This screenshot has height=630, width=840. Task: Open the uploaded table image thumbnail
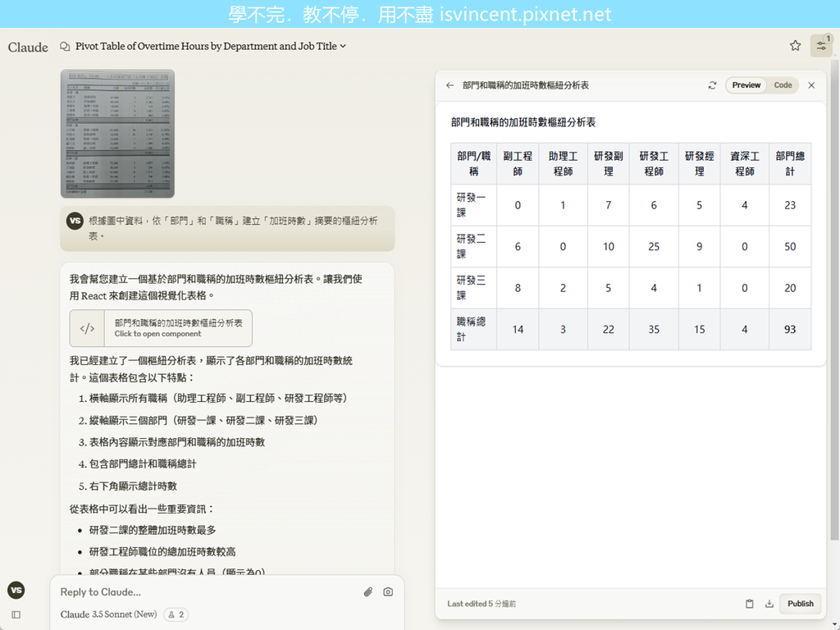pyautogui.click(x=117, y=134)
